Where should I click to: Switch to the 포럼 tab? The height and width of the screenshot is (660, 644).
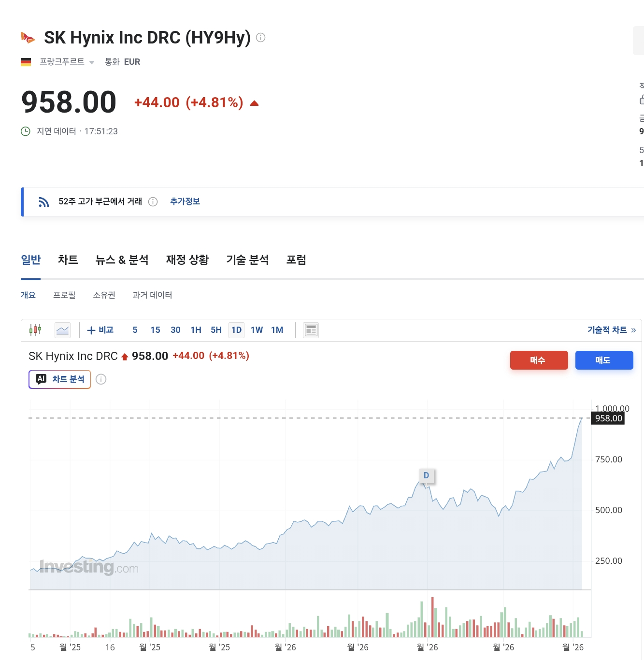(x=296, y=260)
